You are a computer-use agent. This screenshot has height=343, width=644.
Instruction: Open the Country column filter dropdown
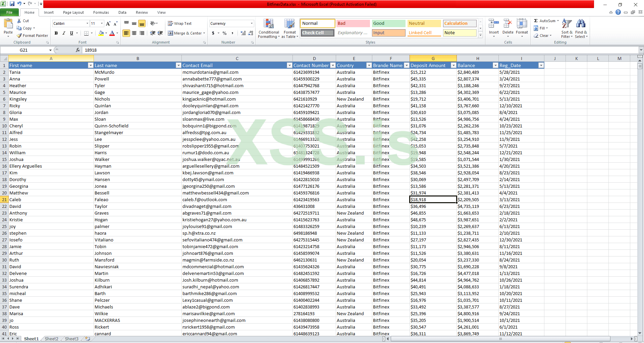(x=369, y=65)
